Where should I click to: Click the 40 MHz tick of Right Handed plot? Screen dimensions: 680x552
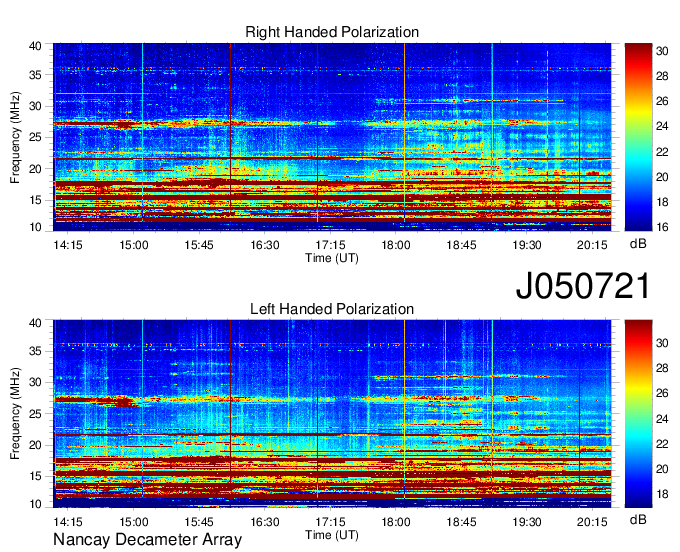[x=35, y=46]
